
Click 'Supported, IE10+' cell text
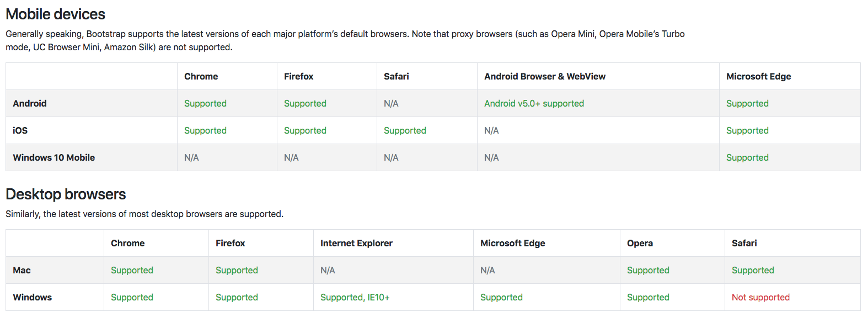pos(355,297)
